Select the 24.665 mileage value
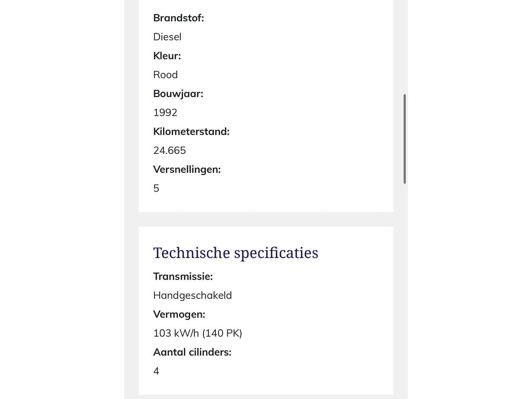The image size is (532, 399). click(x=170, y=151)
